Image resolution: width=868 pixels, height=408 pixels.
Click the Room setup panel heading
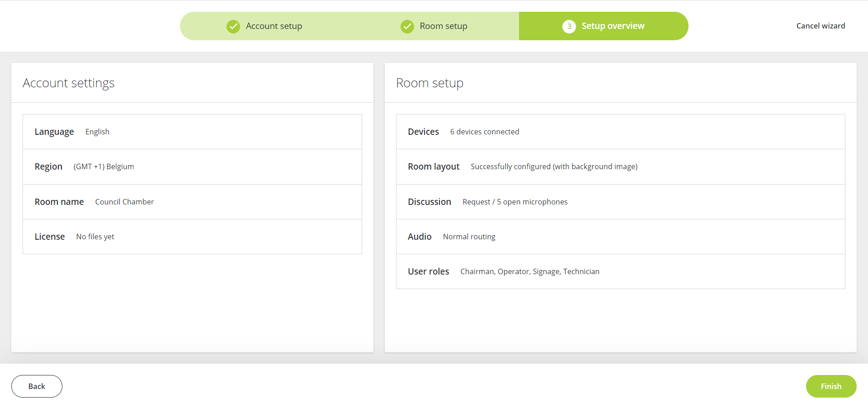[x=429, y=83]
